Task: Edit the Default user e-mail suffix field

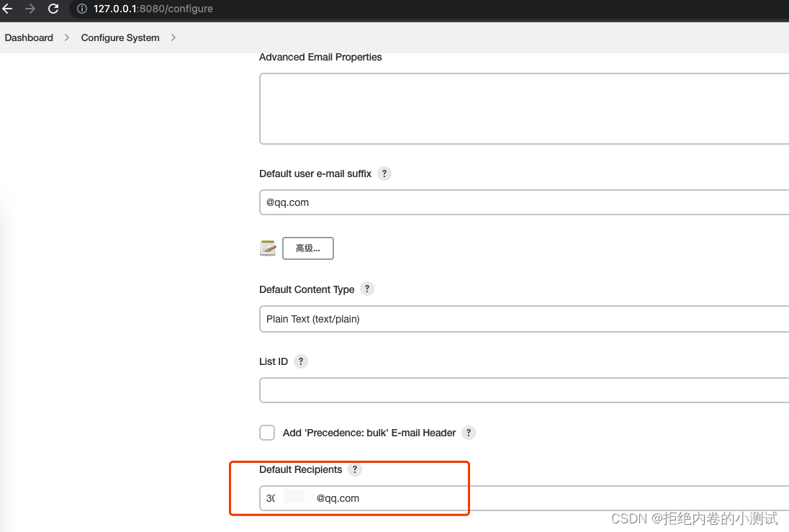Action: pyautogui.click(x=524, y=202)
